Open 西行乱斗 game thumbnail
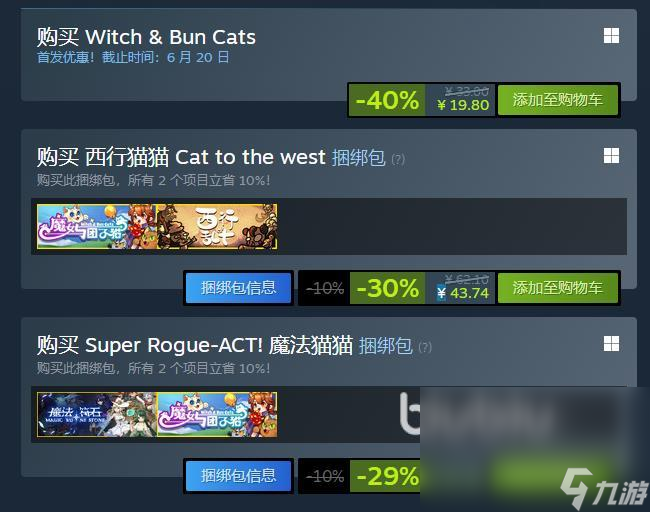This screenshot has height=512, width=650. point(217,226)
